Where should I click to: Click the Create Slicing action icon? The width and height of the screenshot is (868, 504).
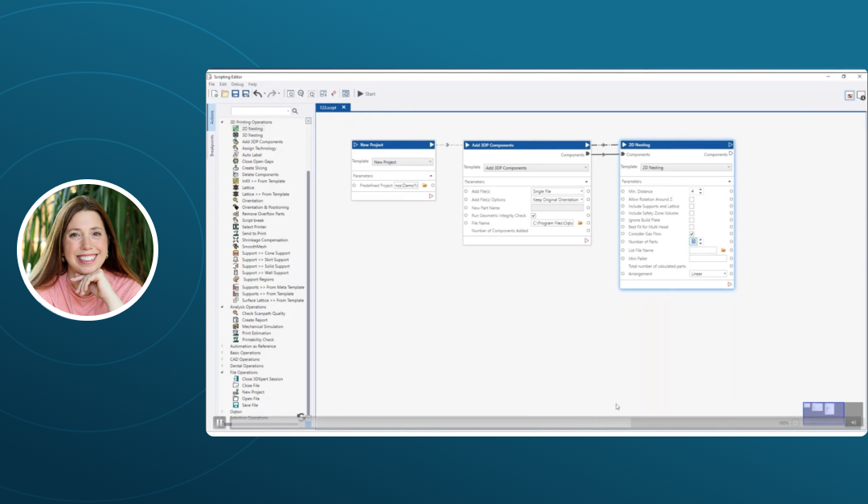click(235, 168)
